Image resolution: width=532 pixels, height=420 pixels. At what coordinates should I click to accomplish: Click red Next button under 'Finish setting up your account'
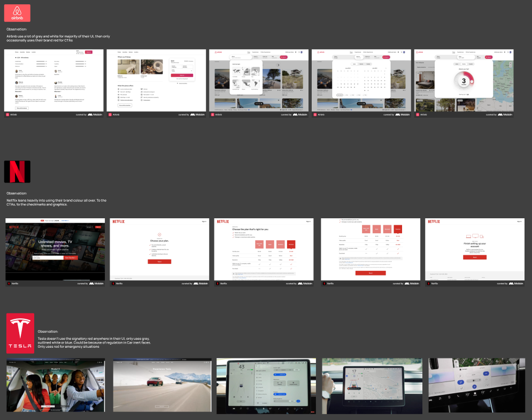click(x=475, y=257)
